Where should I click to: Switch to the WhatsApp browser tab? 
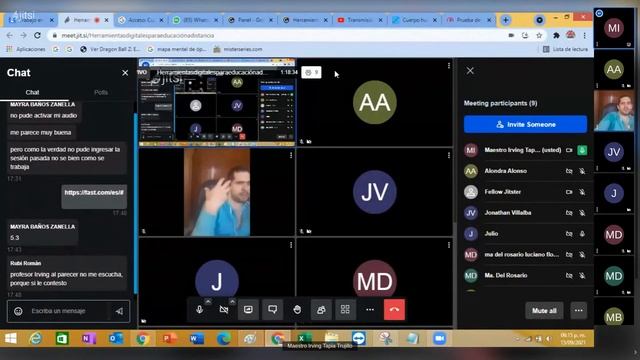click(196, 20)
